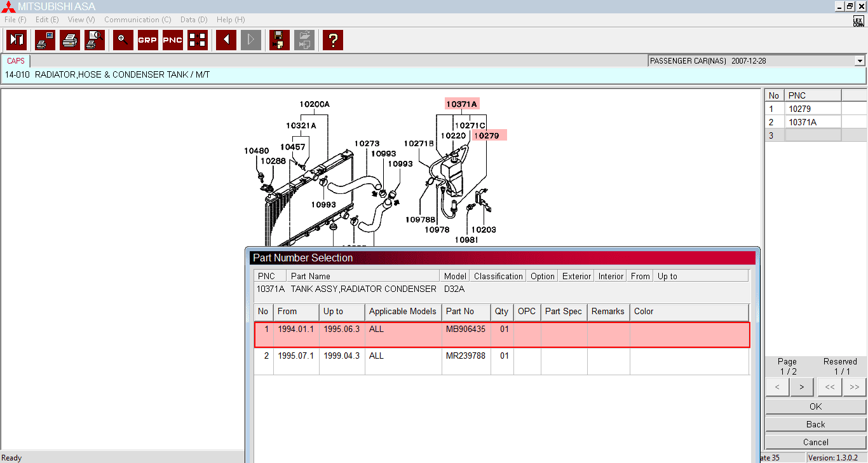Click the LEX COM logo icon
This screenshot has height=463, width=868.
(x=858, y=21)
